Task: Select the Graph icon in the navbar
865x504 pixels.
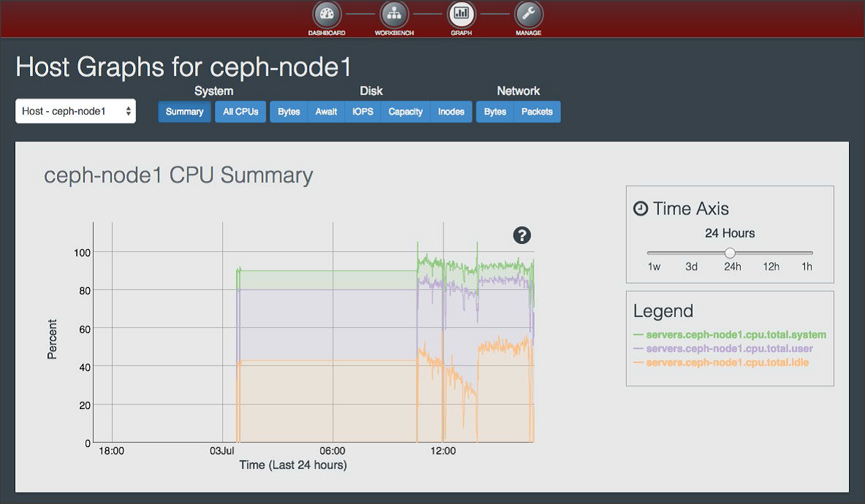Action: pyautogui.click(x=460, y=13)
